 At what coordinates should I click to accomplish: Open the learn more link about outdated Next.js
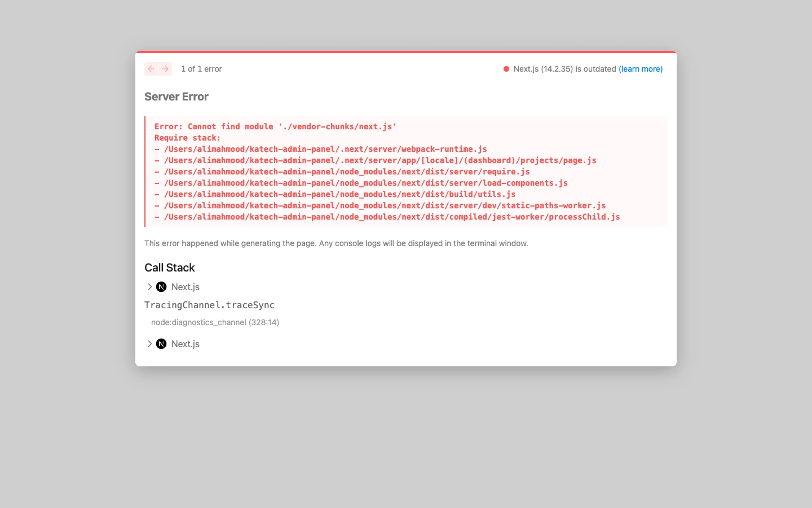tap(641, 69)
